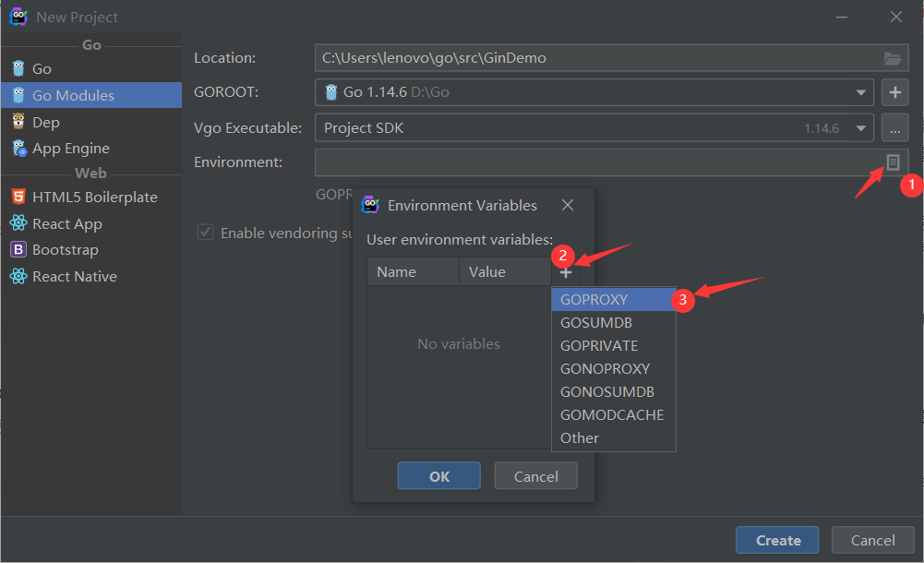Toggle Enable vendoring support checkbox
This screenshot has width=924, height=563.
click(205, 232)
